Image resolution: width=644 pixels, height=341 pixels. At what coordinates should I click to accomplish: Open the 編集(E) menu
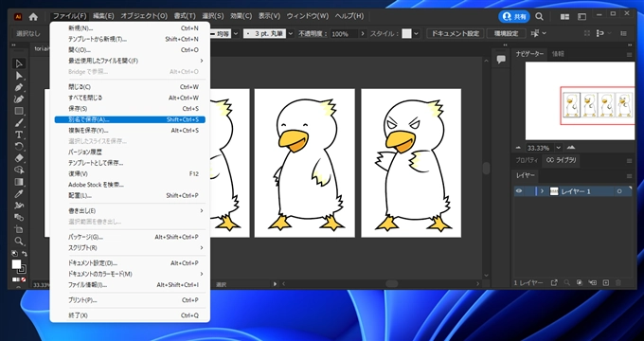tap(103, 16)
